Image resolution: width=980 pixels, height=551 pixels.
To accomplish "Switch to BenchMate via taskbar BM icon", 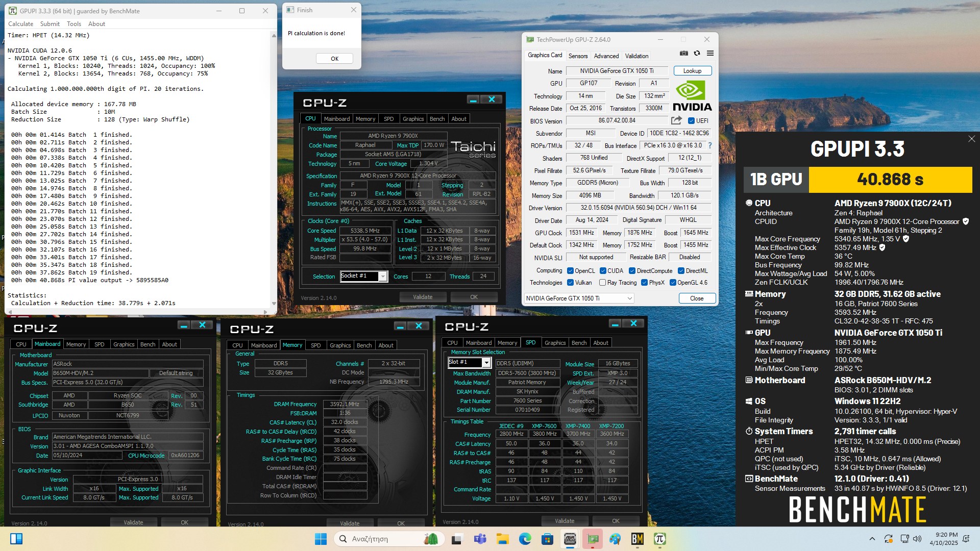I will click(x=637, y=539).
